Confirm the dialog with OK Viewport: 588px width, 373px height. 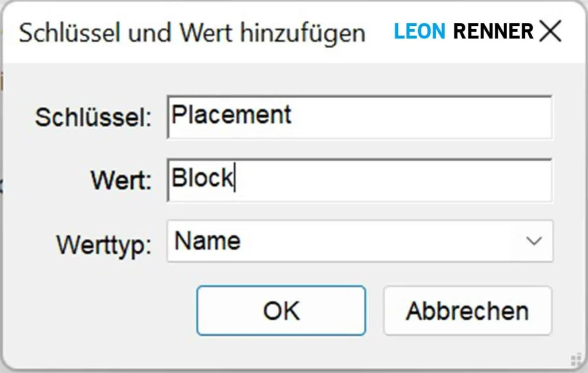click(x=281, y=310)
